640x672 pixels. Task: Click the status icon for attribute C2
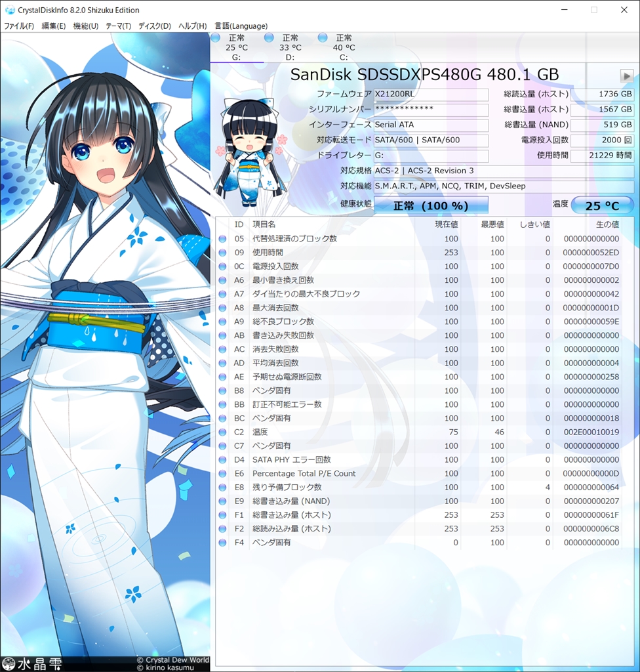222,432
